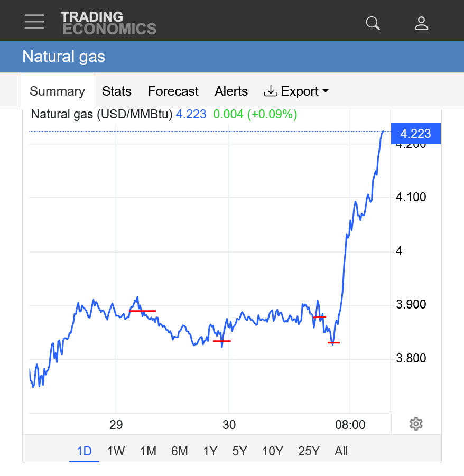Switch chart to 1W range
The image size is (464, 476).
116,451
